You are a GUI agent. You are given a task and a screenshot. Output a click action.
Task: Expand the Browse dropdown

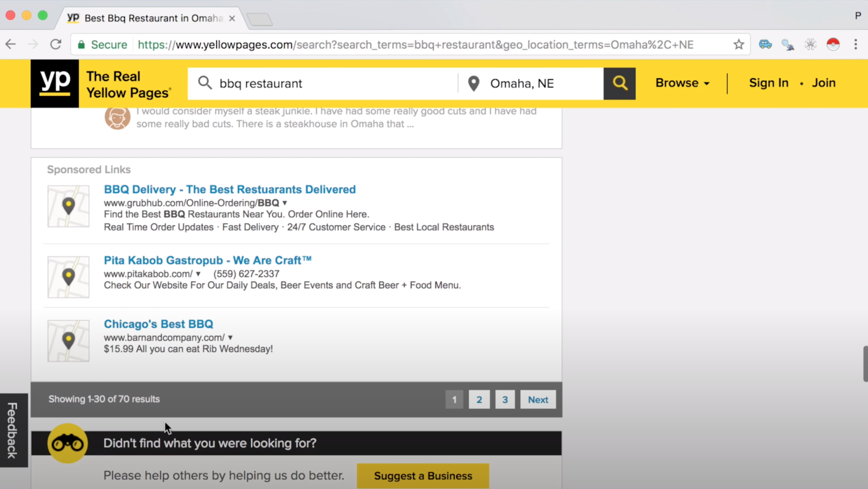click(x=682, y=83)
